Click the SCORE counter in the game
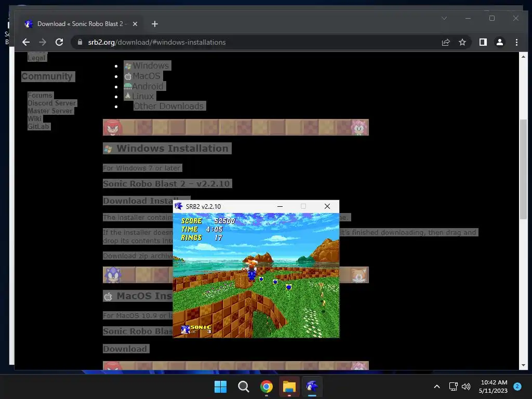The width and height of the screenshot is (532, 399). pos(208,221)
